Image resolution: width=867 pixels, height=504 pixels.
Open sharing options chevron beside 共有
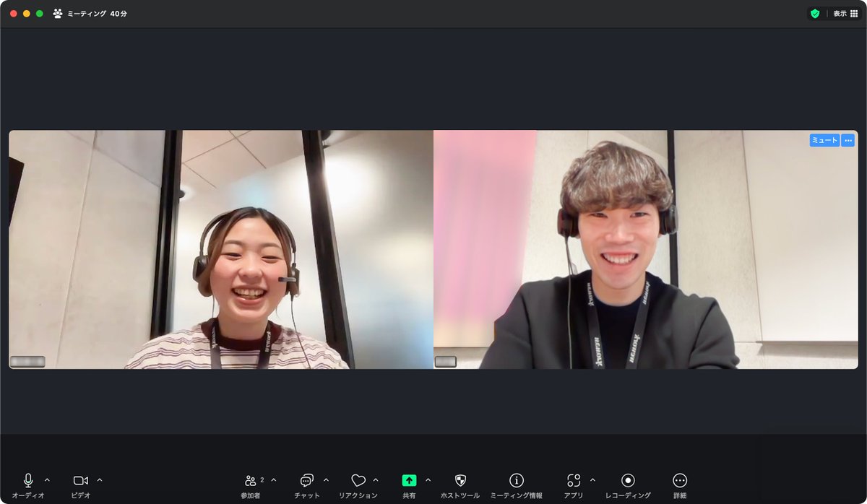pyautogui.click(x=426, y=479)
